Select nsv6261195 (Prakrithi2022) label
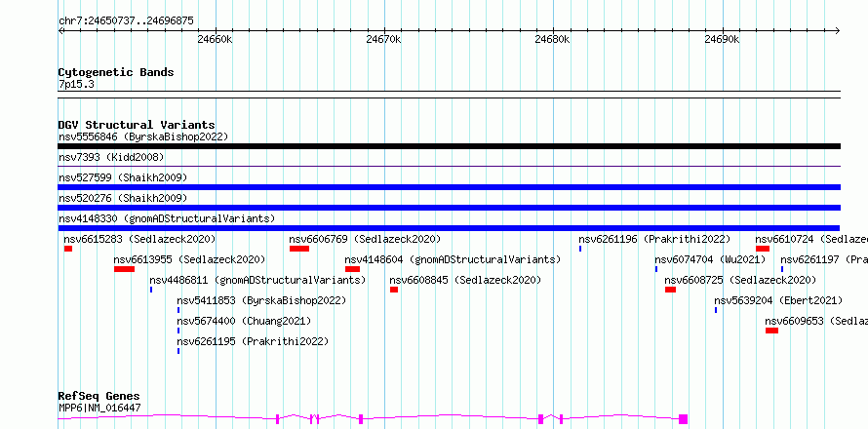 click(x=253, y=341)
